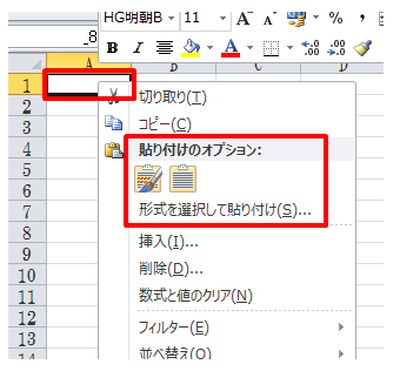
Task: Click the copy icon beside コピー
Action: (x=114, y=123)
